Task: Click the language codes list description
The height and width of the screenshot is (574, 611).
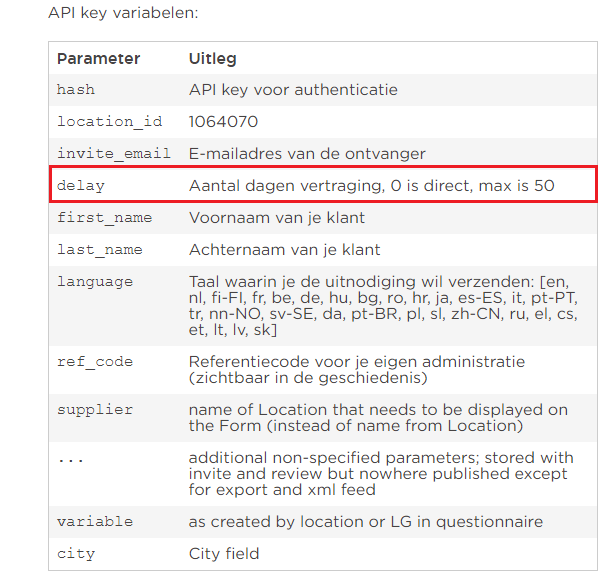Action: pyautogui.click(x=383, y=306)
